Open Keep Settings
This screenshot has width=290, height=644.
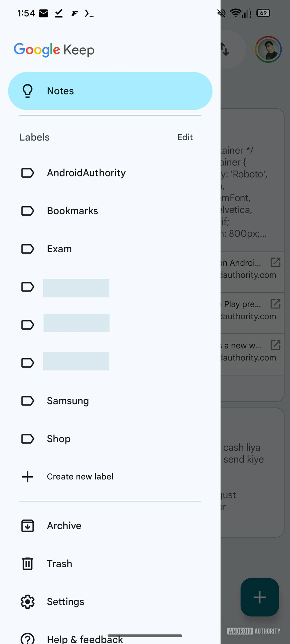(x=65, y=601)
